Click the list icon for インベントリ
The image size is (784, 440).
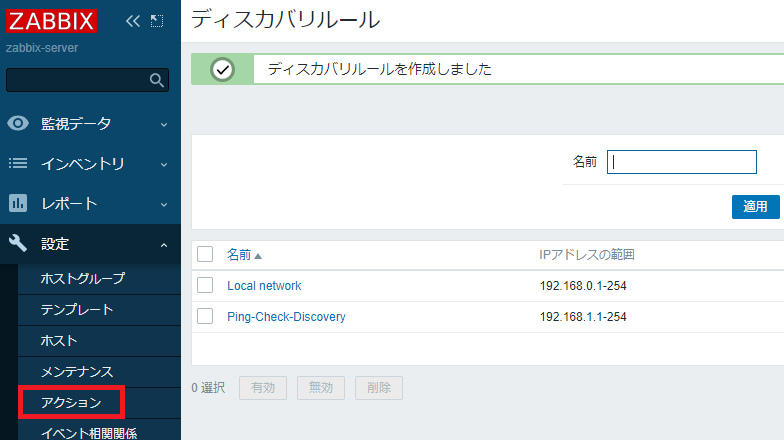point(18,163)
